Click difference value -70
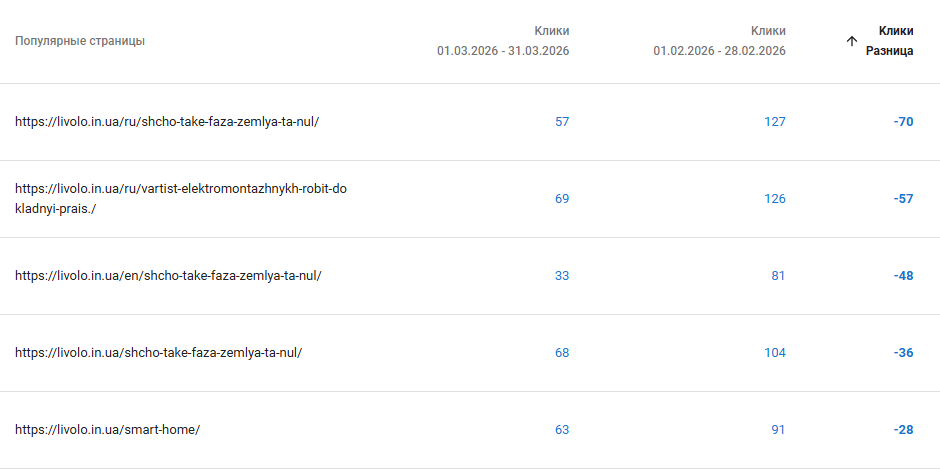 coord(903,122)
